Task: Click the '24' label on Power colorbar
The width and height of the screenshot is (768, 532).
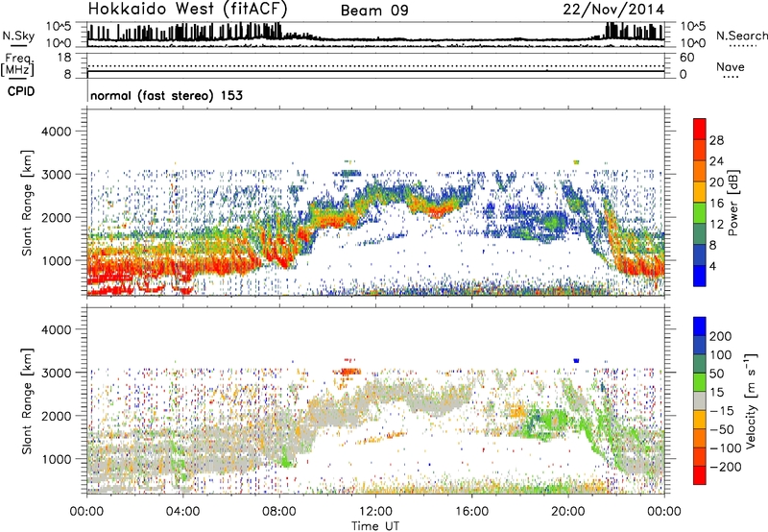Action: pos(716,161)
